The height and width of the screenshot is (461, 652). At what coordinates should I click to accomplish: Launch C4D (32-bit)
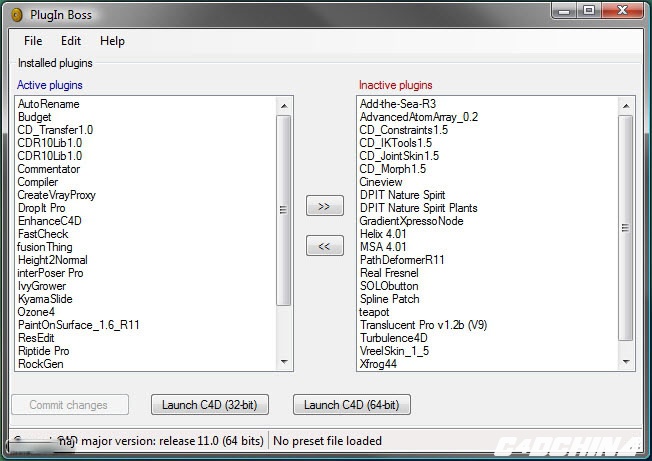click(210, 404)
